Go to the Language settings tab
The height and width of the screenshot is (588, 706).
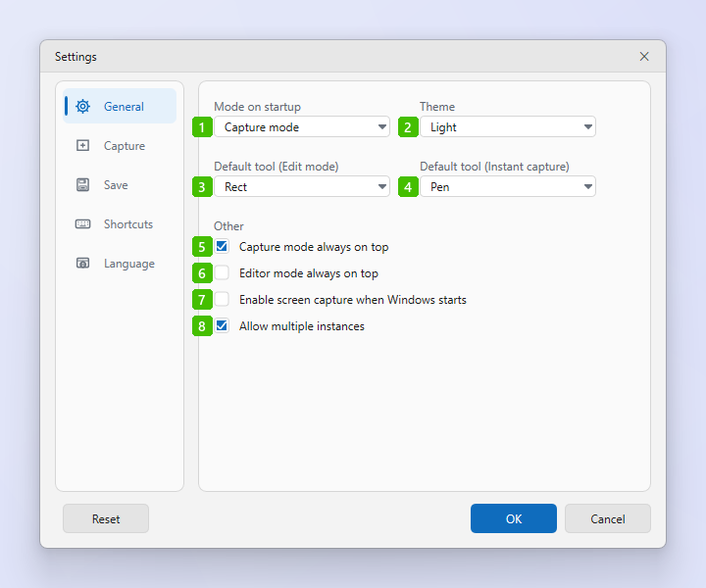(x=120, y=263)
